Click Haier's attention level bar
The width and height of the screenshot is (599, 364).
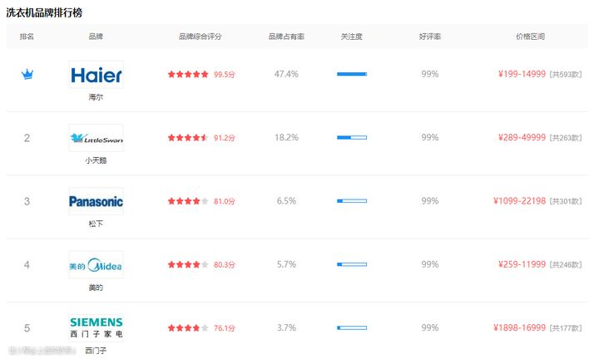[x=352, y=74]
